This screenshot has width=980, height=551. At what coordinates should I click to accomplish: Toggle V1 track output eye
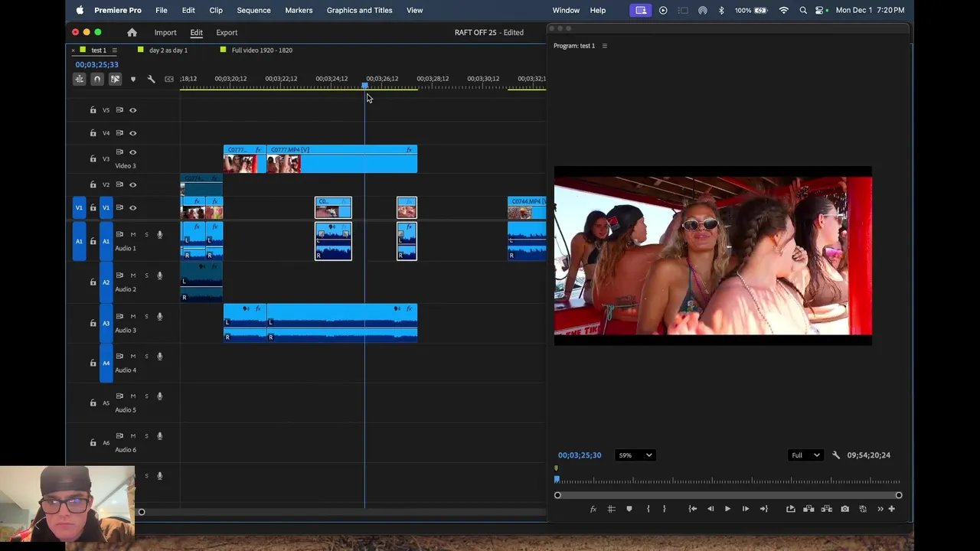point(132,207)
